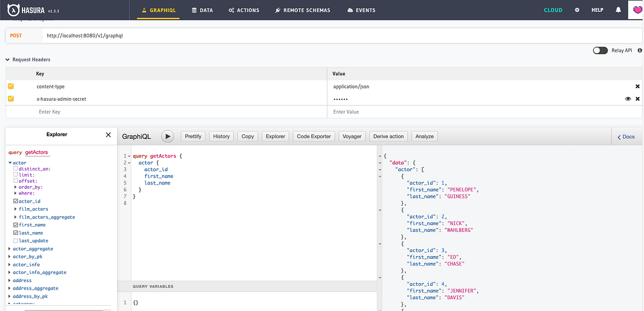This screenshot has height=311, width=644.
Task: Open the settings gear in the top bar
Action: click(576, 10)
